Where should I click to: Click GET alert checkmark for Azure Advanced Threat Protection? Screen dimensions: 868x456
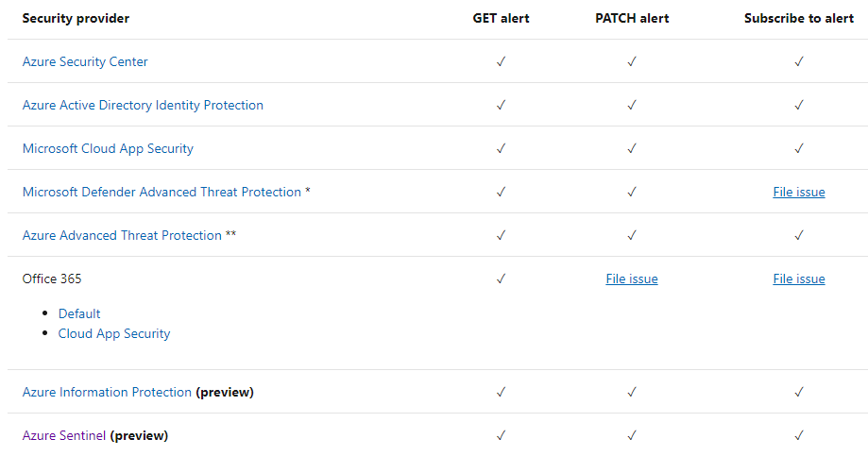501,235
